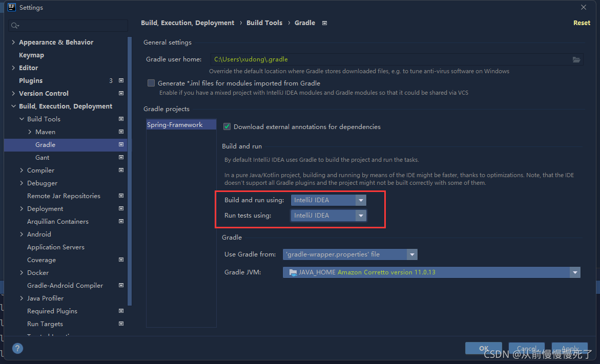
Task: Click the project icon on Build Tools row
Action: pyautogui.click(x=121, y=119)
